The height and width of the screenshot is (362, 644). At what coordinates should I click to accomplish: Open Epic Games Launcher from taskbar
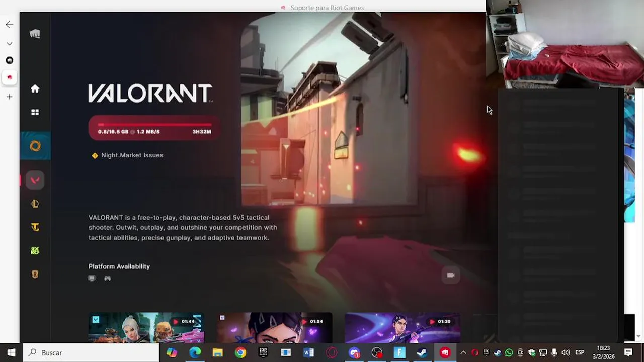pyautogui.click(x=263, y=352)
